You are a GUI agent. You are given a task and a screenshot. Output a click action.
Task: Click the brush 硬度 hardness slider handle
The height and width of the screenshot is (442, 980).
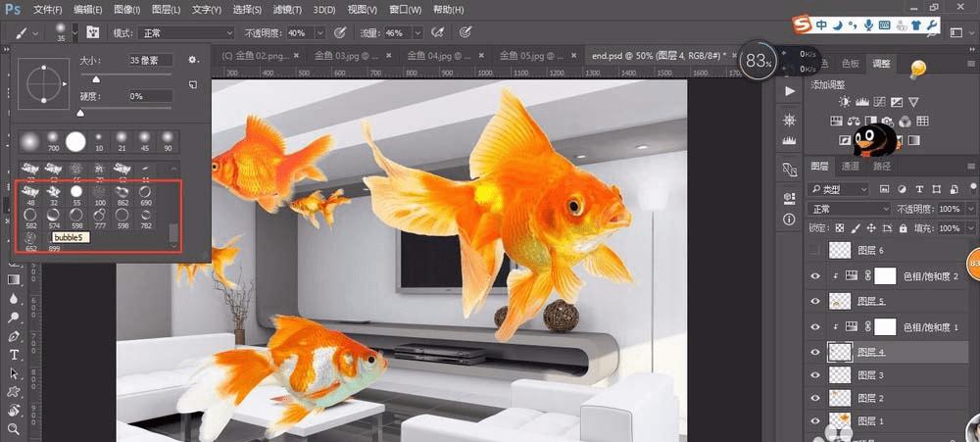click(x=80, y=113)
